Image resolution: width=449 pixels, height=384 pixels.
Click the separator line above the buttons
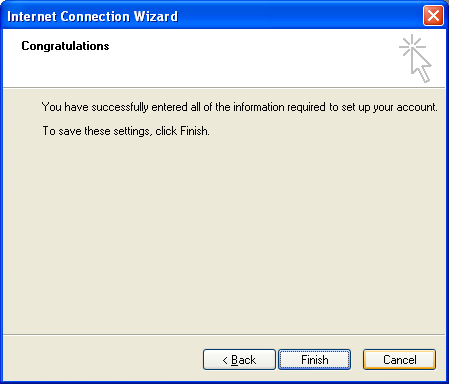click(224, 334)
